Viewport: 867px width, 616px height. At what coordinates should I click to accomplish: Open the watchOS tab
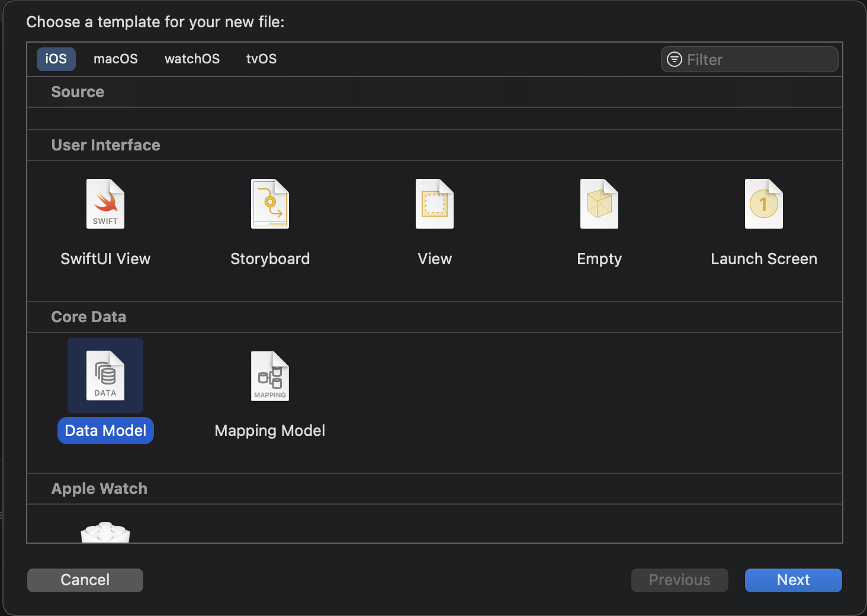point(192,59)
